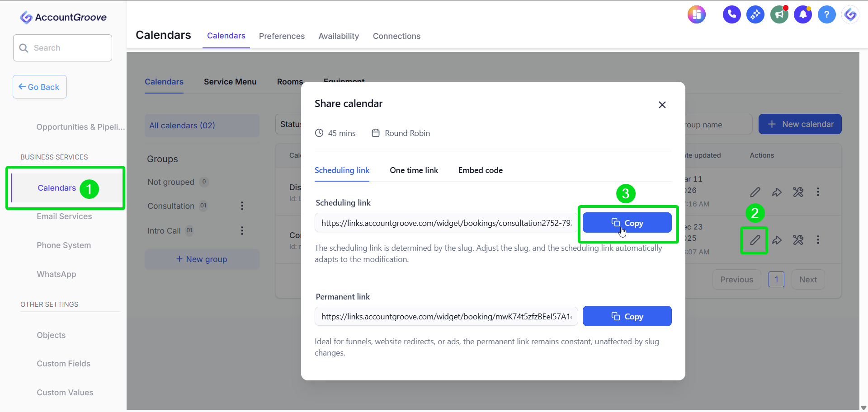Click the share arrow for the Dis row
Screen dimensions: 868x412
click(x=777, y=192)
